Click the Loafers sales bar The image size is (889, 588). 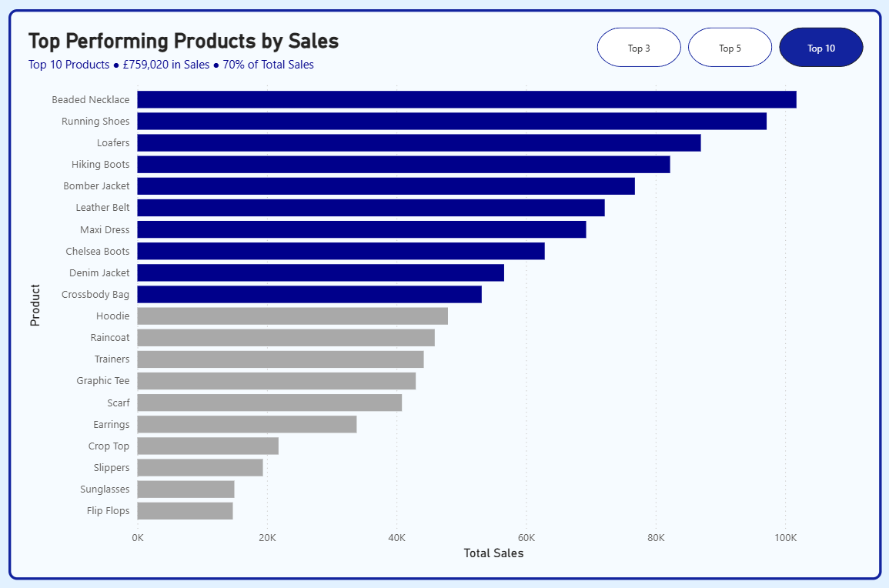pos(419,142)
